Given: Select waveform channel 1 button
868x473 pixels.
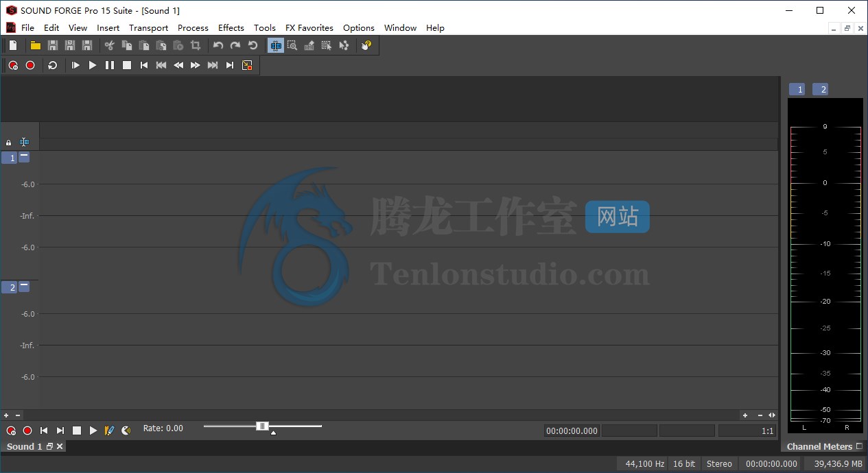Looking at the screenshot, I should click(10, 158).
